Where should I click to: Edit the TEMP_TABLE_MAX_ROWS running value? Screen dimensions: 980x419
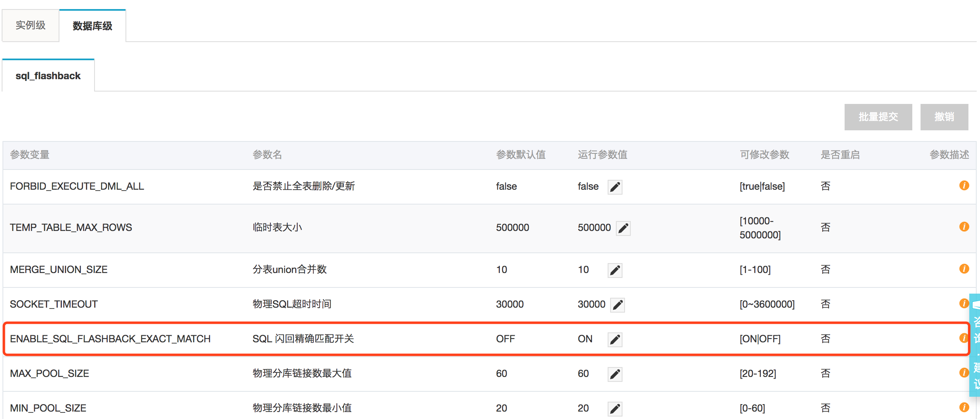point(623,228)
